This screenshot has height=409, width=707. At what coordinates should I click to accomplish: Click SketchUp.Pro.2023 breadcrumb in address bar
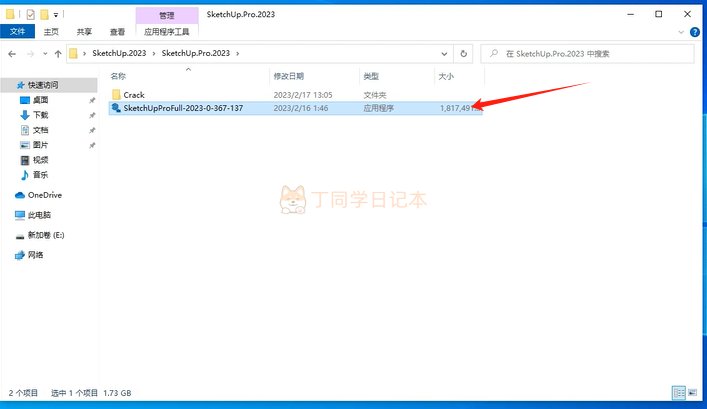pyautogui.click(x=196, y=53)
